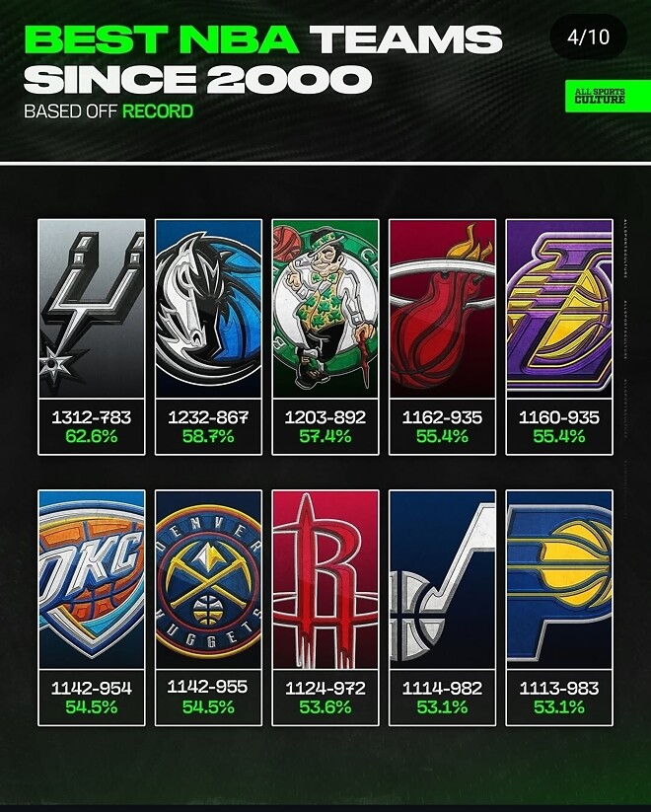The width and height of the screenshot is (651, 812).
Task: Click the Utah Jazz note logo
Action: (442, 579)
